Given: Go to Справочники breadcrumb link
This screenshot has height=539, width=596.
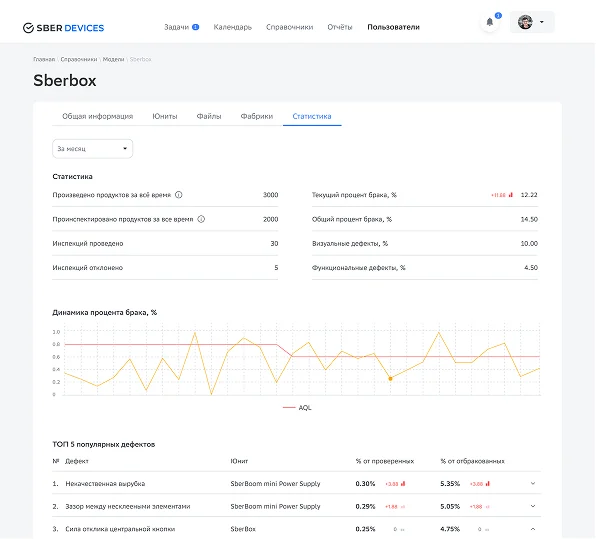Looking at the screenshot, I should 79,59.
